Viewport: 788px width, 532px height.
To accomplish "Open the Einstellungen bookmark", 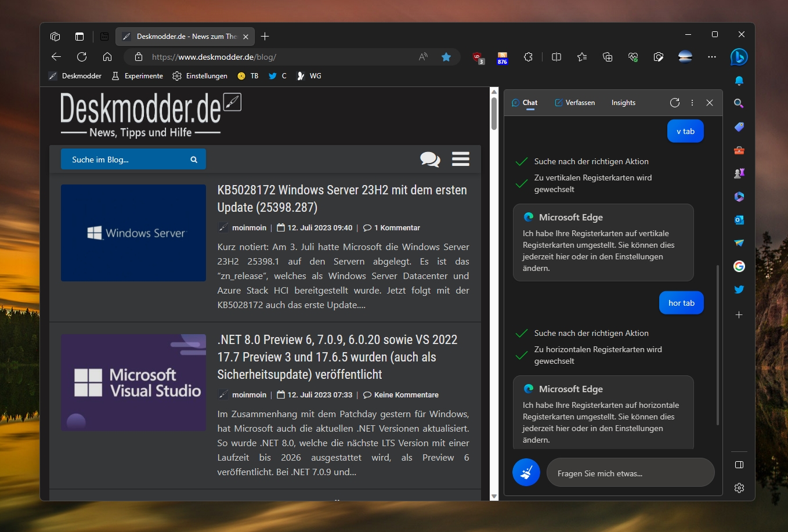I will [x=200, y=76].
